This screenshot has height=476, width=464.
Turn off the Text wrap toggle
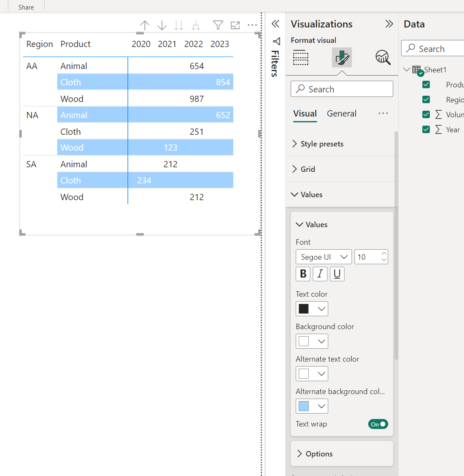pos(378,424)
